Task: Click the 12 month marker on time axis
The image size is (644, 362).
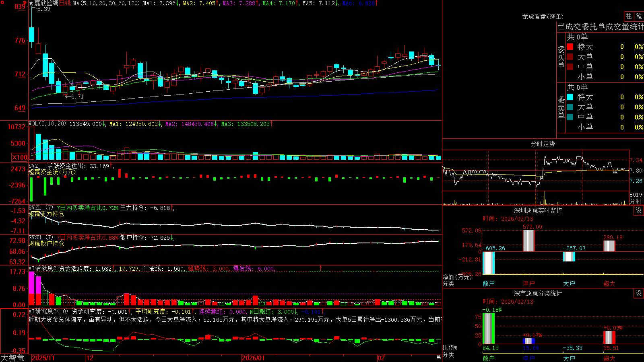Action: click(x=90, y=358)
